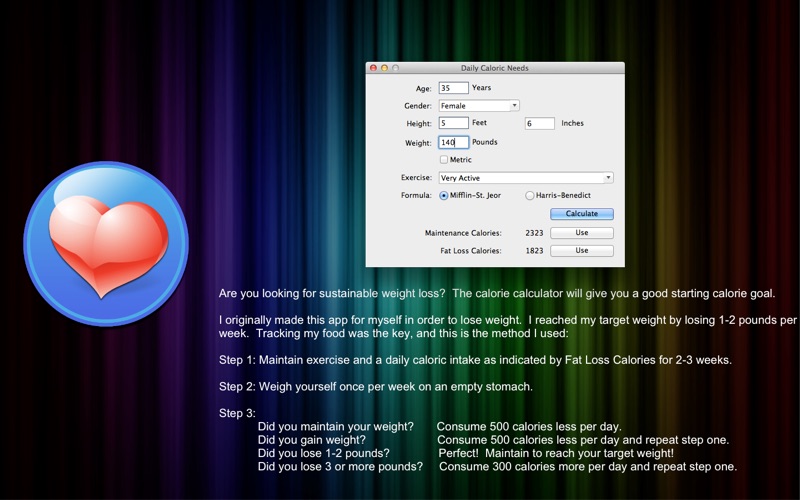Screen dimensions: 800x500
Task: Click the Step 2 weigh yourself line
Action: [376, 387]
